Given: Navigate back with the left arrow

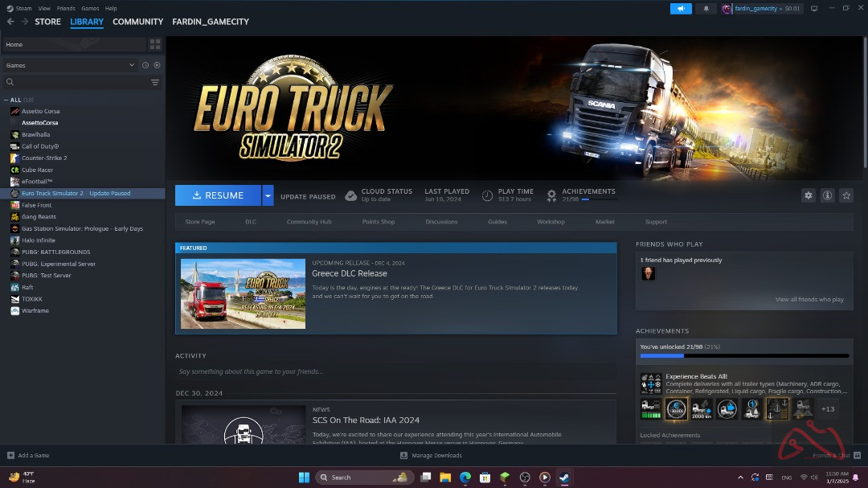Looking at the screenshot, I should click(x=10, y=22).
